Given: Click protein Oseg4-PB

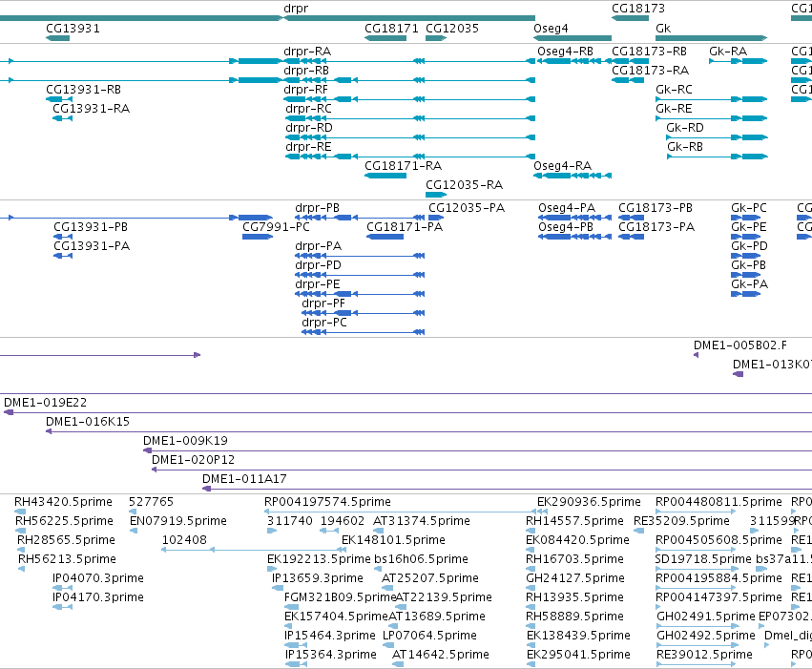Looking at the screenshot, I should pyautogui.click(x=566, y=227).
